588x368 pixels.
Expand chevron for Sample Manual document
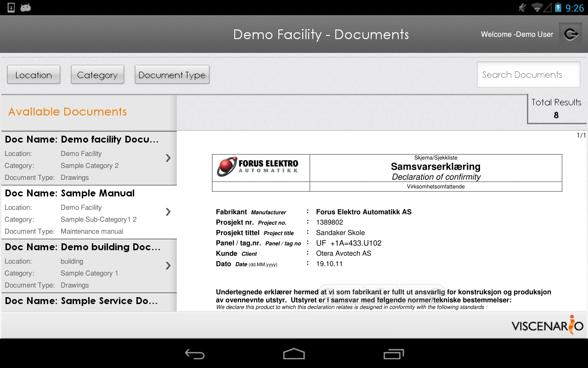tap(168, 212)
